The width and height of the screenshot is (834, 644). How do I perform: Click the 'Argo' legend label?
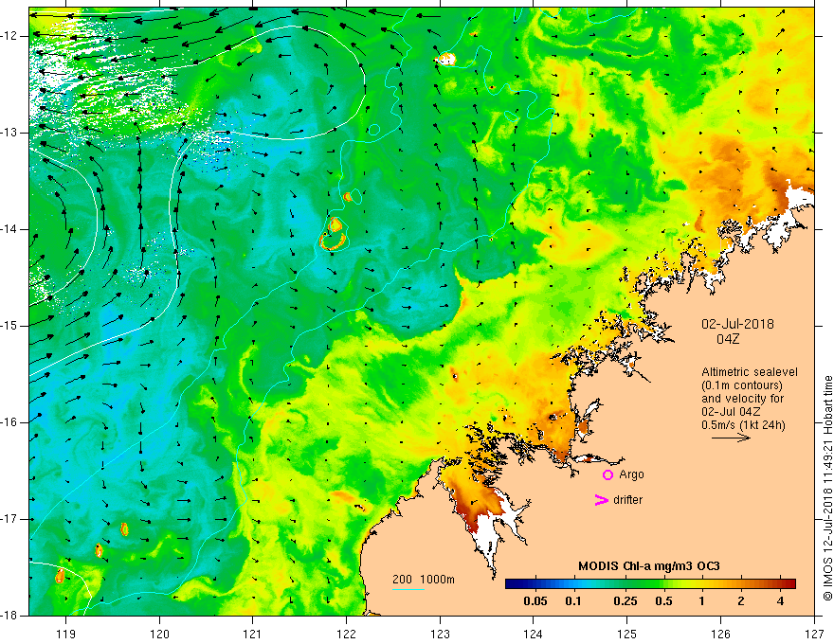coord(631,474)
